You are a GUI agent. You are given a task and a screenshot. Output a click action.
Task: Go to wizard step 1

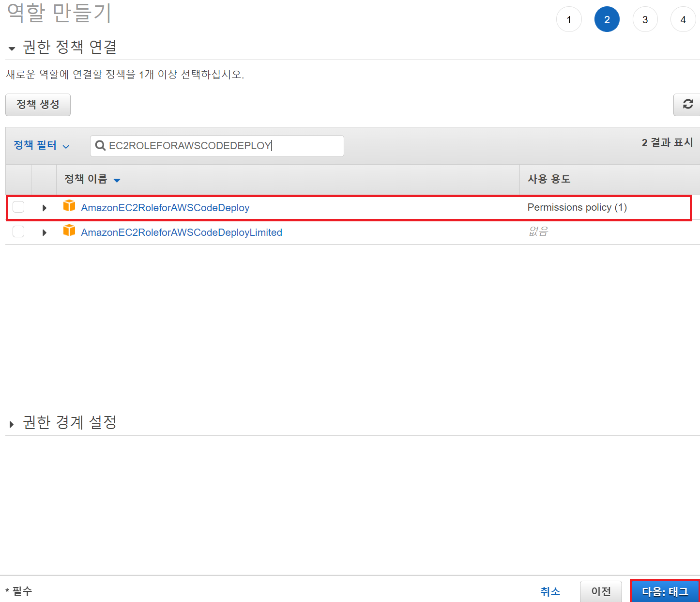tap(569, 20)
